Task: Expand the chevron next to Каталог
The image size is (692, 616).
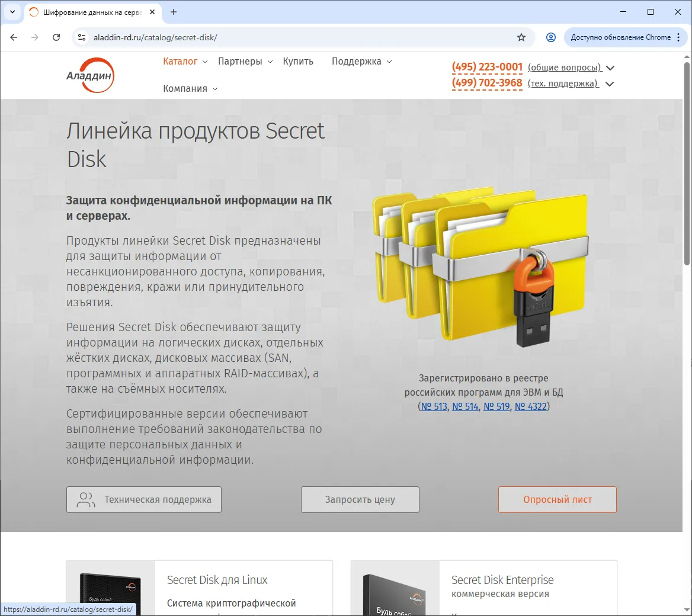Action: (205, 62)
